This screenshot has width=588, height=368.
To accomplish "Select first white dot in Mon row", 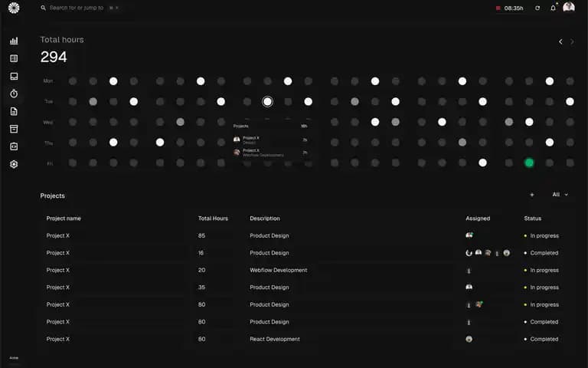I will tap(113, 81).
